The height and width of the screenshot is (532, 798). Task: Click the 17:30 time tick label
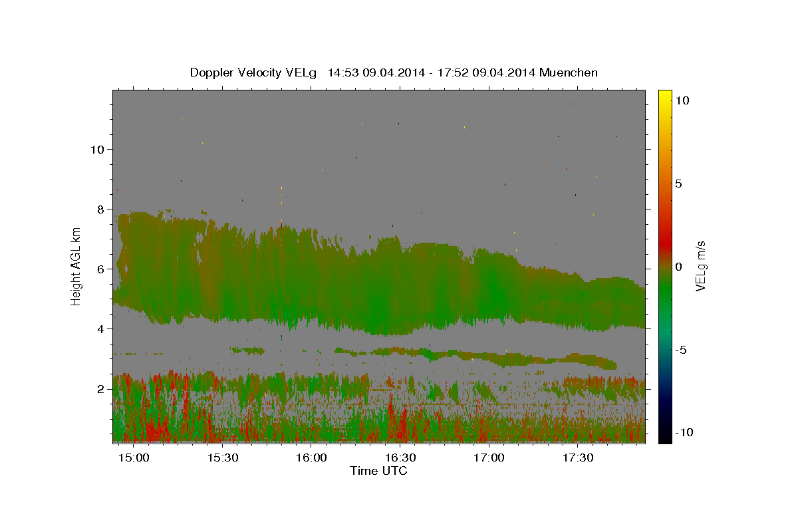coord(578,458)
